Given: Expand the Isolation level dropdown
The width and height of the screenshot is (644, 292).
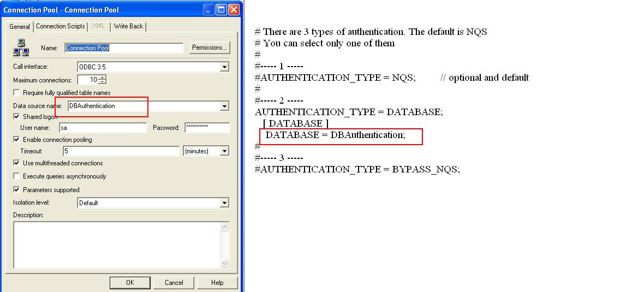Looking at the screenshot, I should point(224,203).
